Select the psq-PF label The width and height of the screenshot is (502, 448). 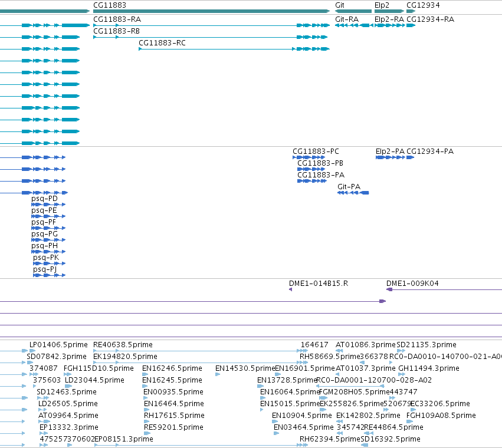pos(43,223)
